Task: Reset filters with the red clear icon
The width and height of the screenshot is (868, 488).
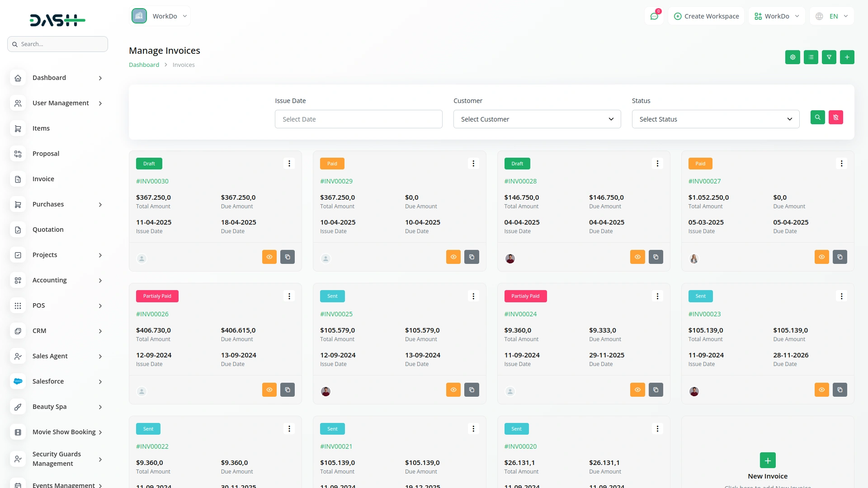Action: [x=836, y=117]
